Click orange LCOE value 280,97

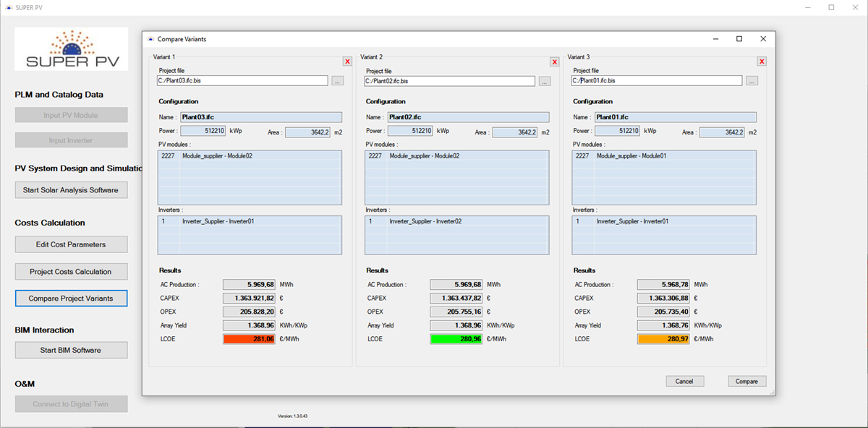664,338
